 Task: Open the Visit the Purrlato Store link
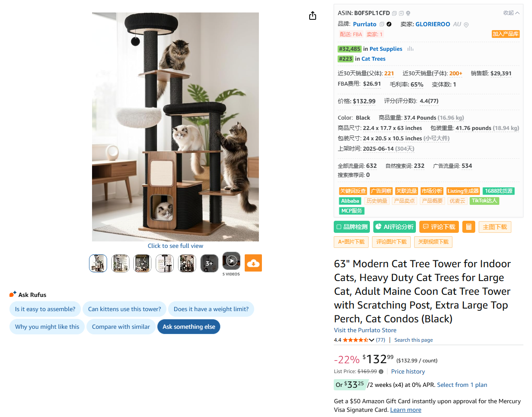click(x=365, y=330)
